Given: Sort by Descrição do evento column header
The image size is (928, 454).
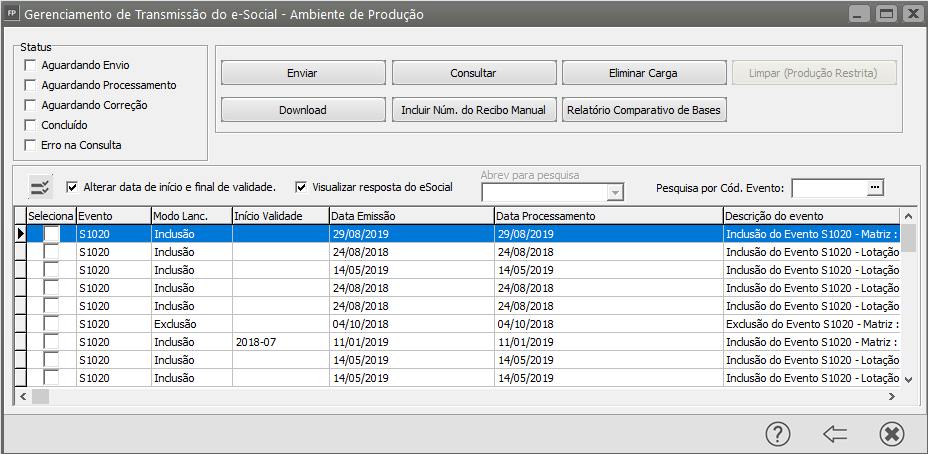Looking at the screenshot, I should coord(810,216).
